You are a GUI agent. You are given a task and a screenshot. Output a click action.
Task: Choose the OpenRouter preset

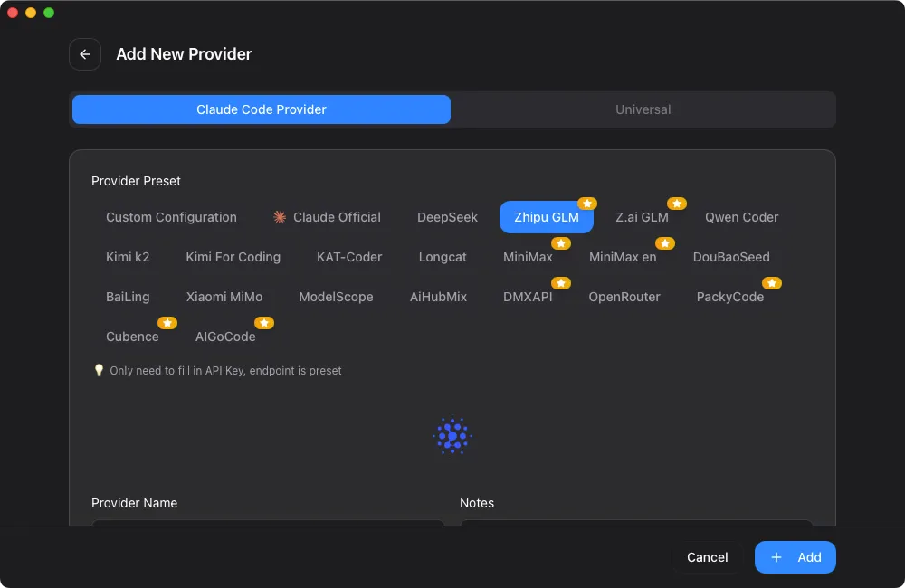(624, 297)
